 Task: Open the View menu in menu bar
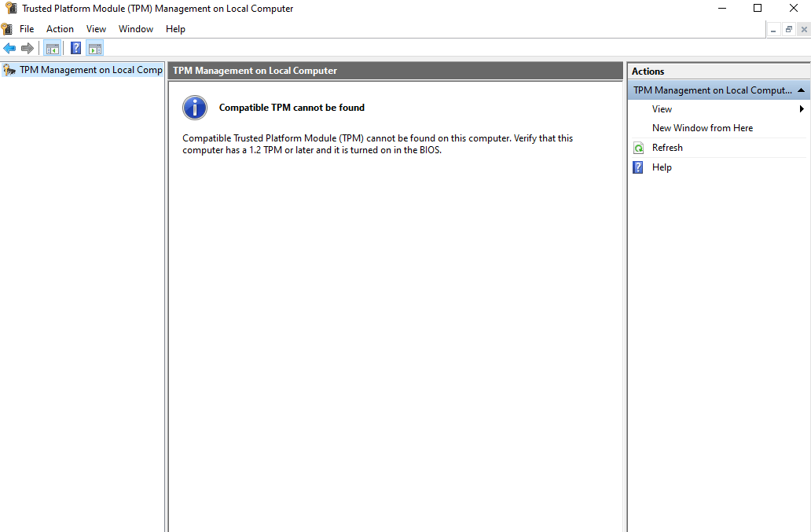point(96,29)
